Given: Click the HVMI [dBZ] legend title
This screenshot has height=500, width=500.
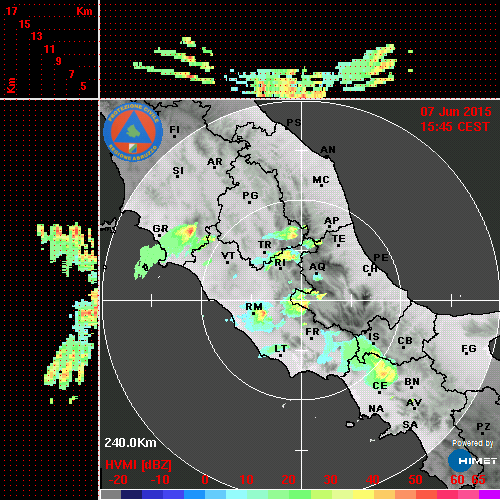Looking at the screenshot, I should click(138, 465).
